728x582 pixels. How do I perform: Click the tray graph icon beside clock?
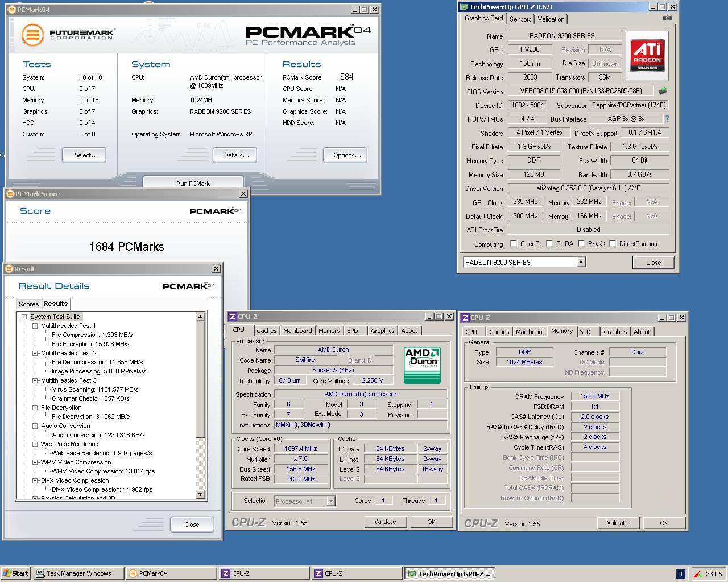click(x=697, y=574)
